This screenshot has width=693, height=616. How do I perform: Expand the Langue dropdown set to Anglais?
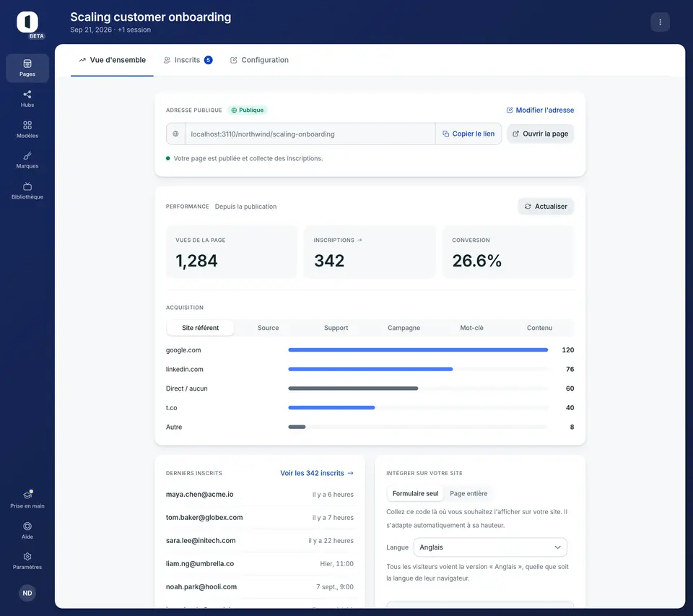click(490, 547)
